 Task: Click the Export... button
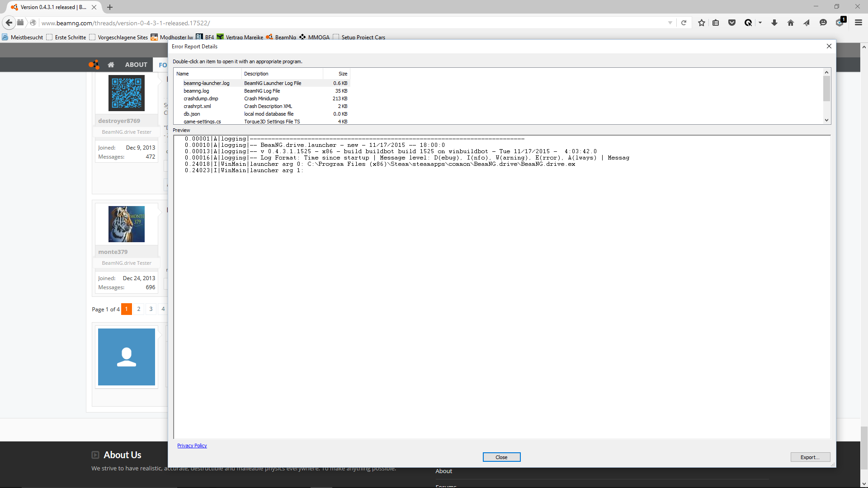click(x=810, y=457)
